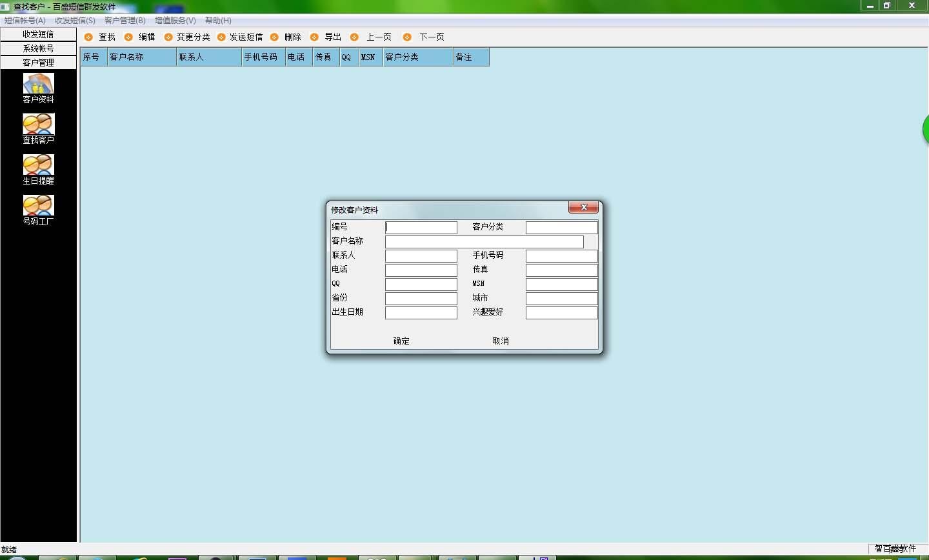Focus the QQ input field
This screenshot has width=929, height=560.
421,284
